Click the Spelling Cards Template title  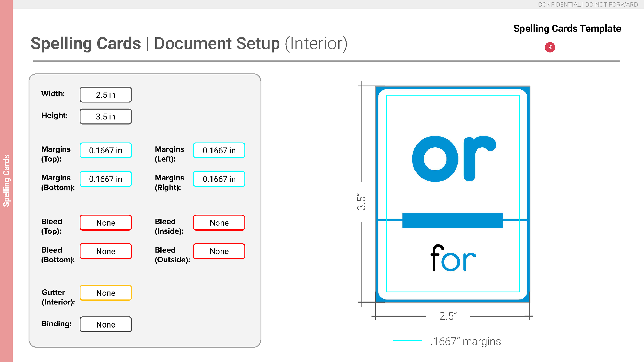567,29
